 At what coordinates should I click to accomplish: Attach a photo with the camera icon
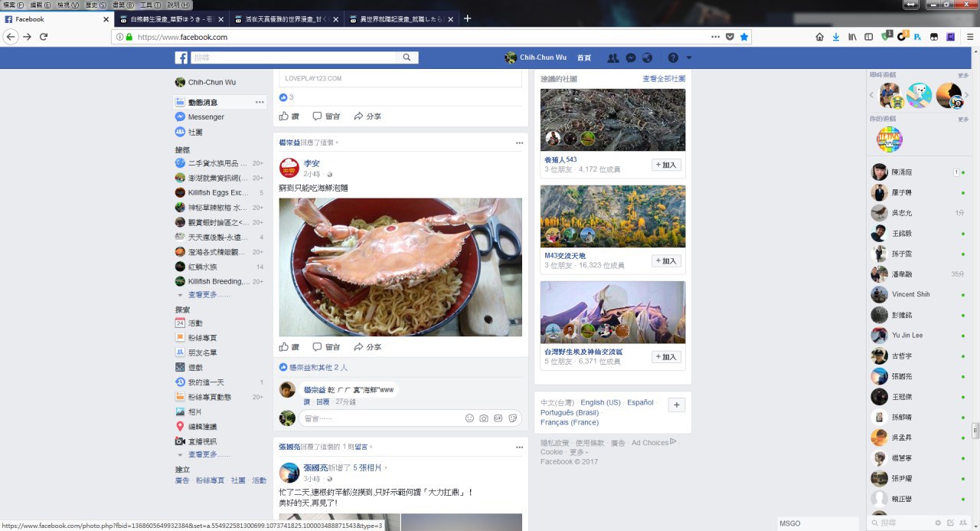(x=484, y=418)
